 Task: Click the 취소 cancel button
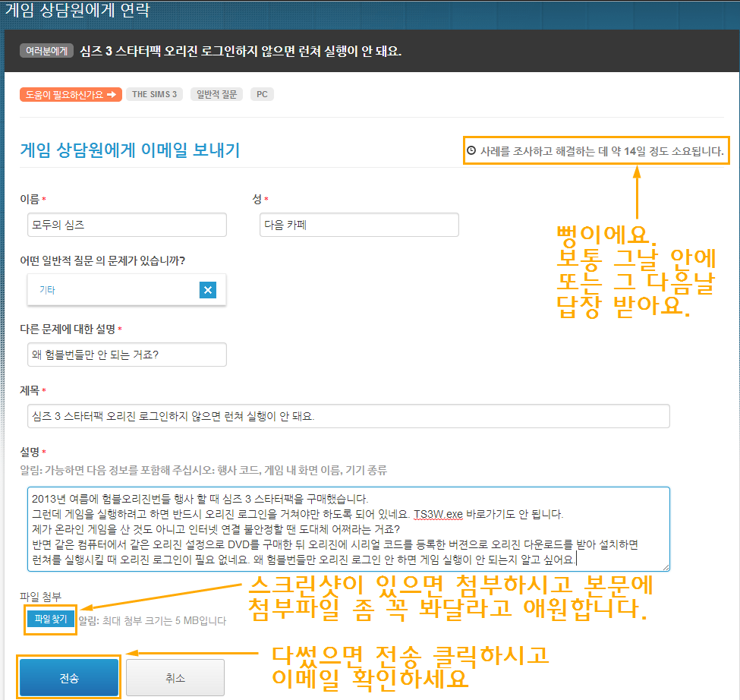coord(175,678)
